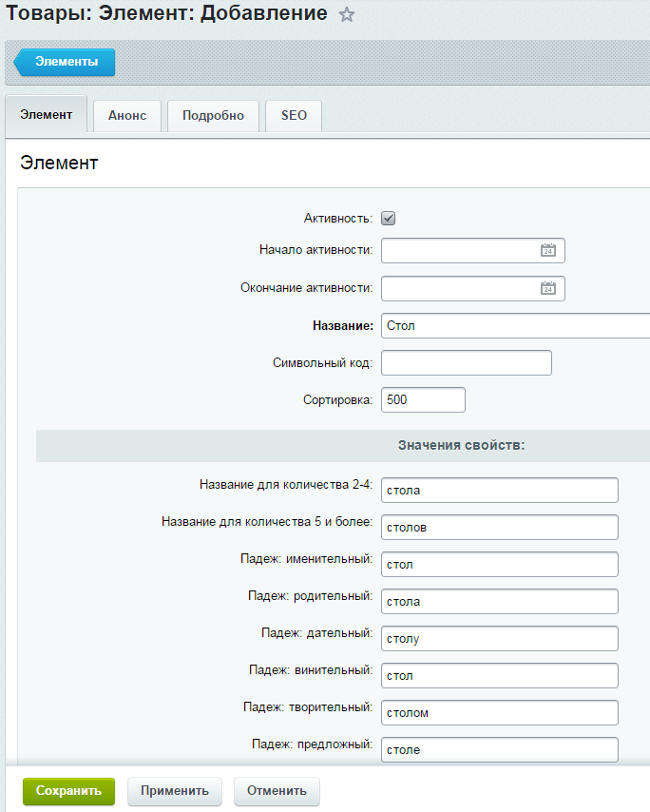The width and height of the screenshot is (650, 812).
Task: Focus the Название для количества 2-4 field
Action: [x=500, y=491]
